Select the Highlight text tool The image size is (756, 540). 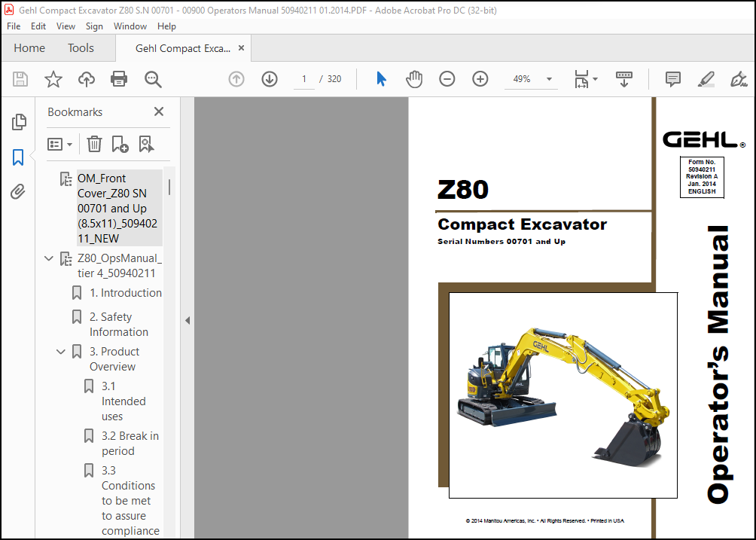tap(706, 79)
